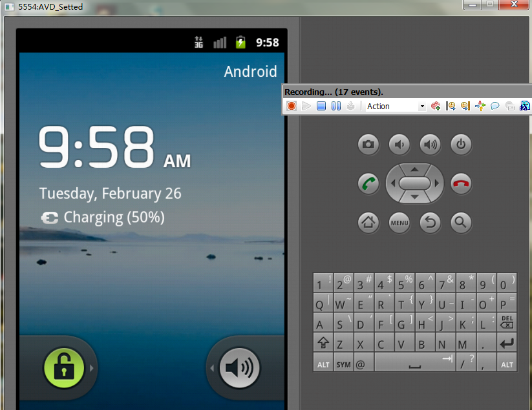Click the period key on emulator keyboard
The image size is (532, 410).
pyautogui.click(x=486, y=342)
